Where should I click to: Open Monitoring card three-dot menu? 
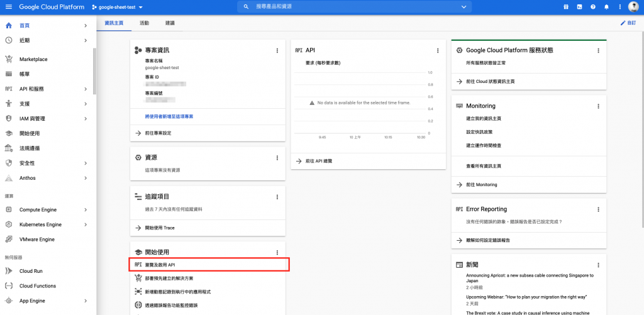point(599,106)
